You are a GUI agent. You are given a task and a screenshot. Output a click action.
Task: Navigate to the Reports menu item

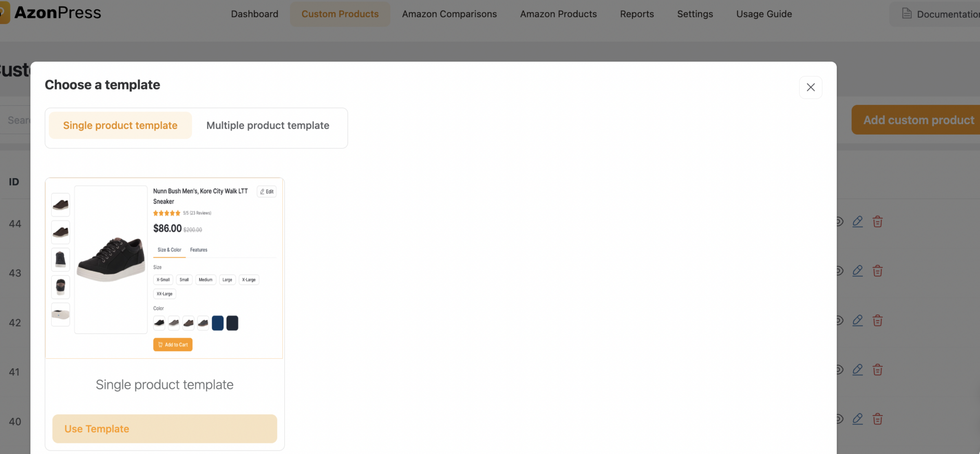(636, 14)
